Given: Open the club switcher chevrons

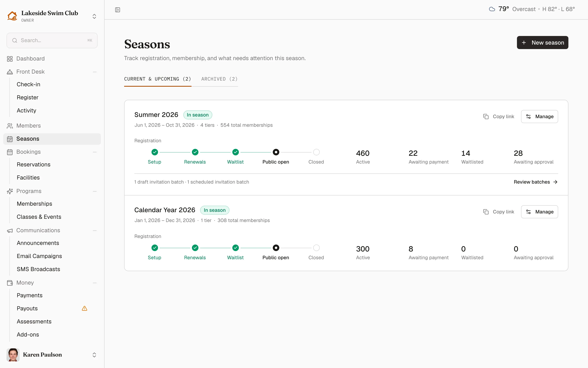Looking at the screenshot, I should tap(94, 16).
